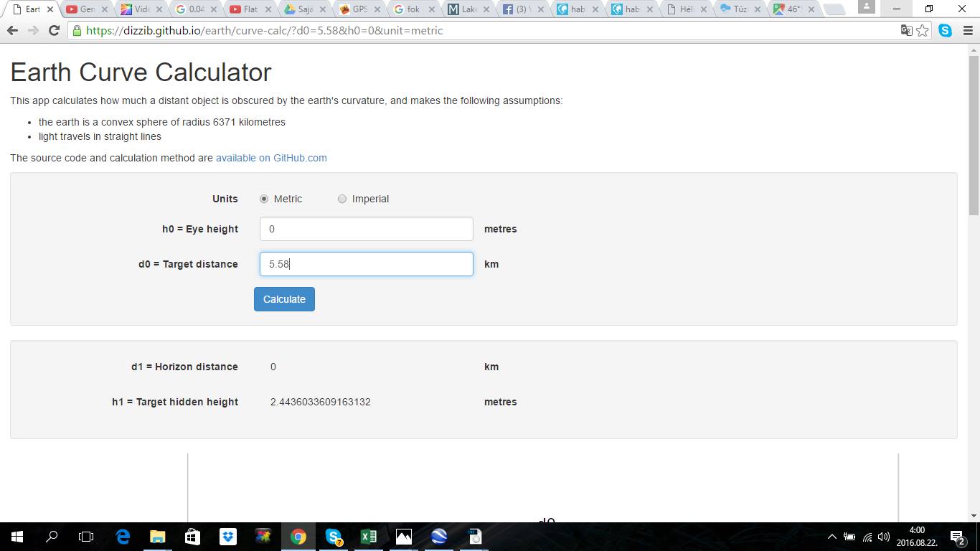Select the Metric units radio button

pos(264,199)
